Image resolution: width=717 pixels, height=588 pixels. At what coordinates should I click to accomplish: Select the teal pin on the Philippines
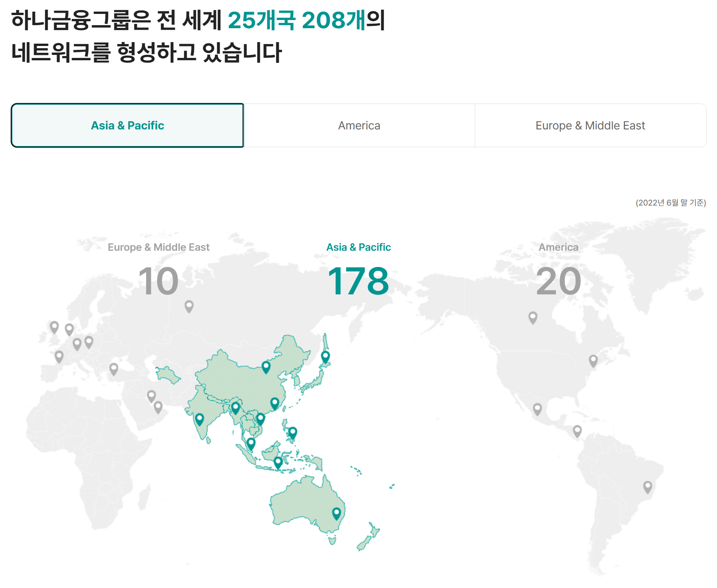point(292,433)
